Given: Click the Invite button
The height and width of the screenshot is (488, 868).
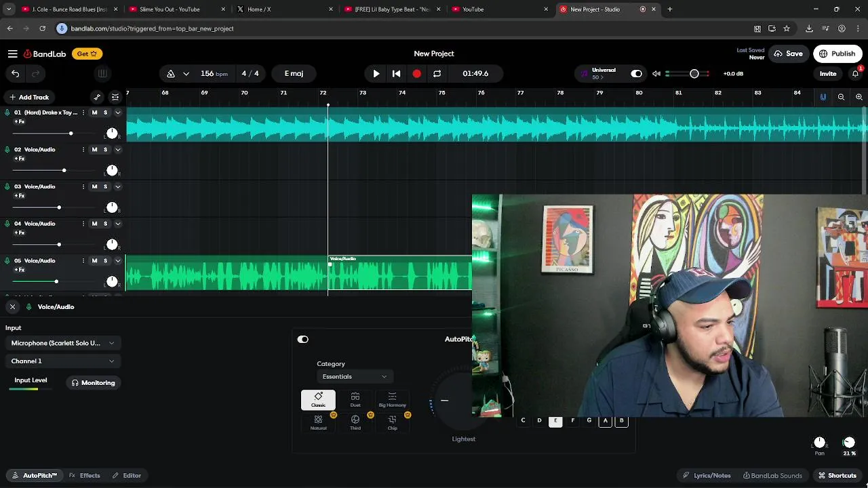Looking at the screenshot, I should (x=828, y=73).
